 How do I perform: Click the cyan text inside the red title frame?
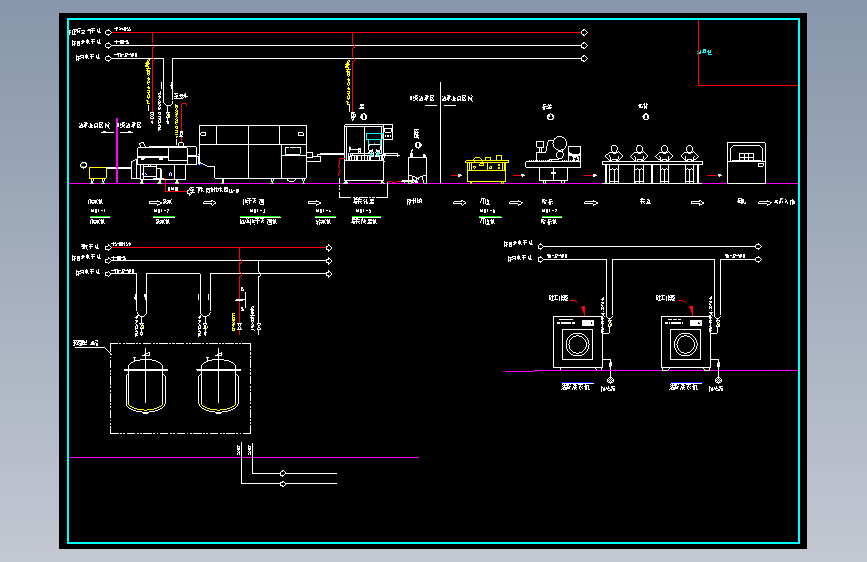704,52
